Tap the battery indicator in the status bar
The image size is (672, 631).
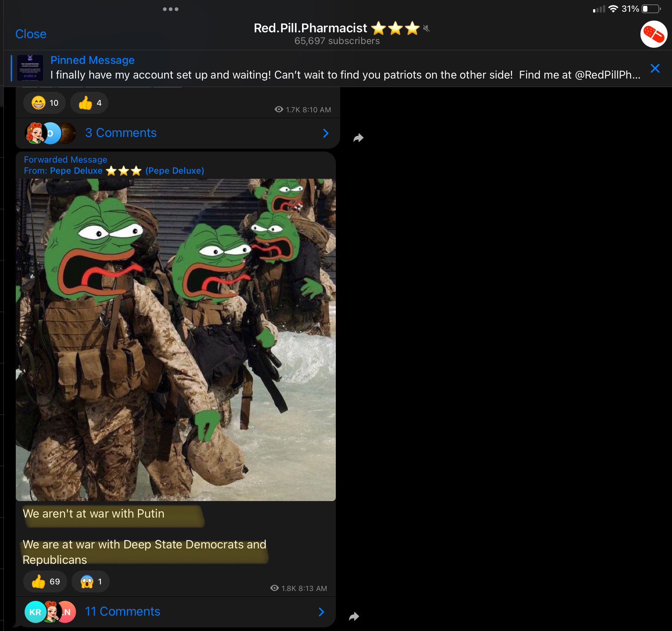651,9
